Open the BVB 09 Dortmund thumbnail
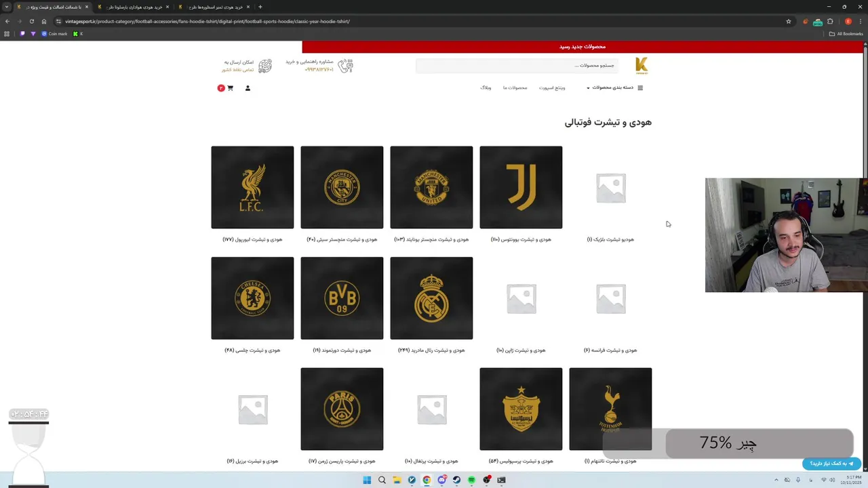The height and width of the screenshot is (488, 868). [342, 298]
